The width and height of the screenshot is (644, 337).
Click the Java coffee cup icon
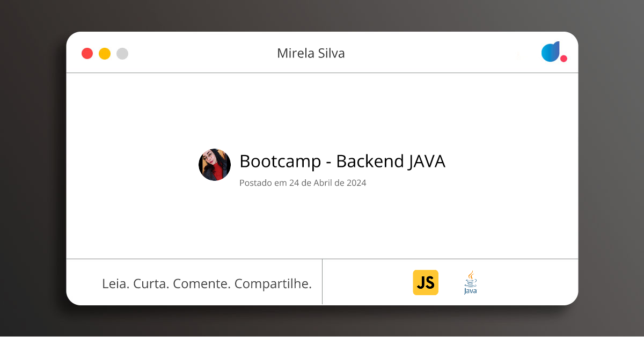coord(470,278)
